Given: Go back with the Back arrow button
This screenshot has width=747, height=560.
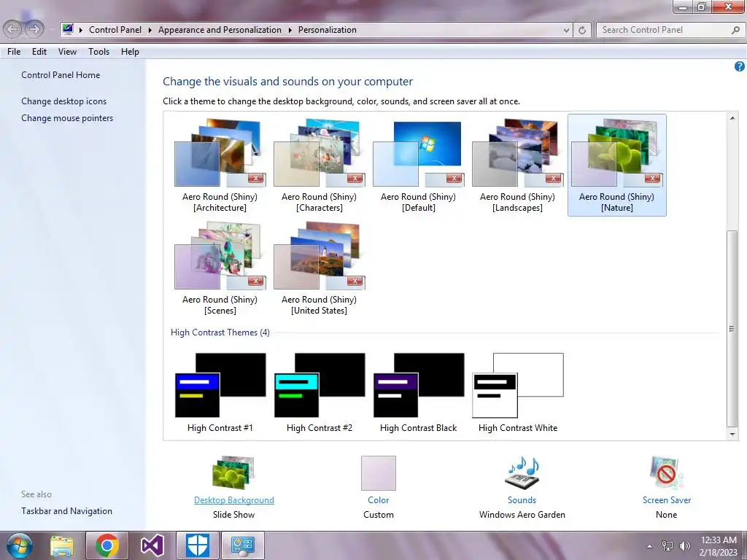Looking at the screenshot, I should 13,29.
